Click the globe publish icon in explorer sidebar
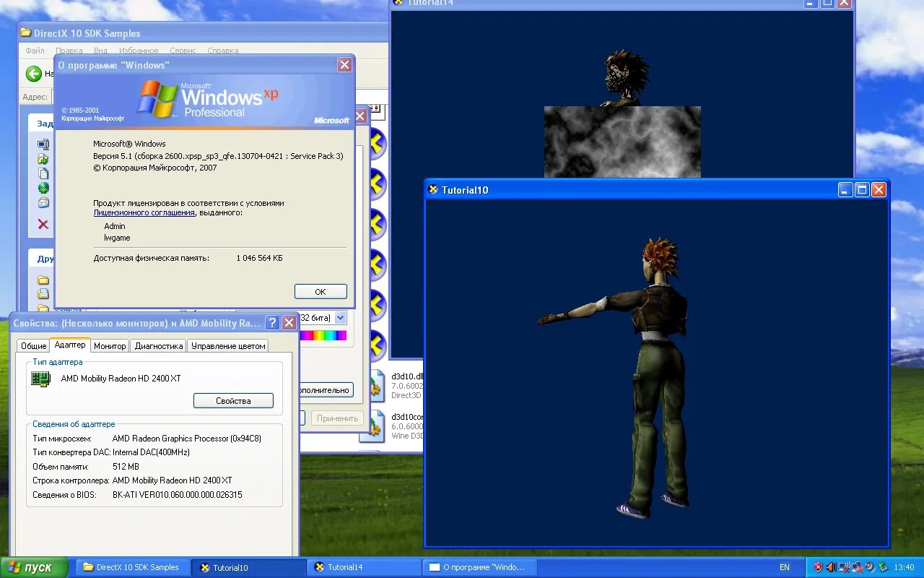This screenshot has width=924, height=578. point(43,188)
